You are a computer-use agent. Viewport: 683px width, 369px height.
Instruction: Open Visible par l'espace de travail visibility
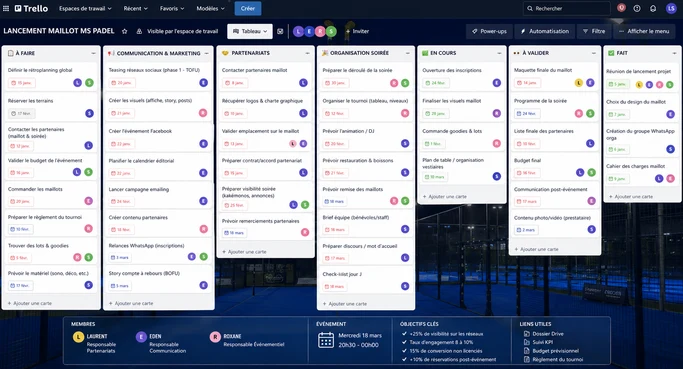(177, 31)
